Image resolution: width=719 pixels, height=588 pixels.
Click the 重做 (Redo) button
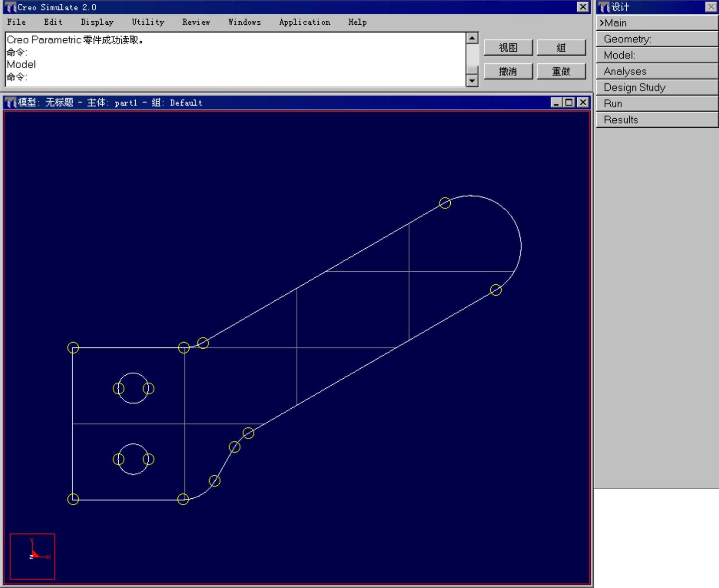(561, 71)
